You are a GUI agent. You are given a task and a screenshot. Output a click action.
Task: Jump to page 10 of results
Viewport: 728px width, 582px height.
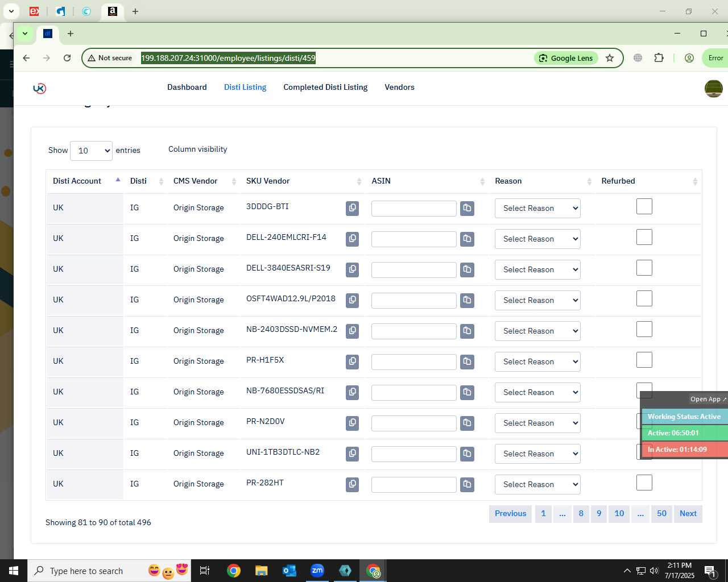[x=619, y=514]
